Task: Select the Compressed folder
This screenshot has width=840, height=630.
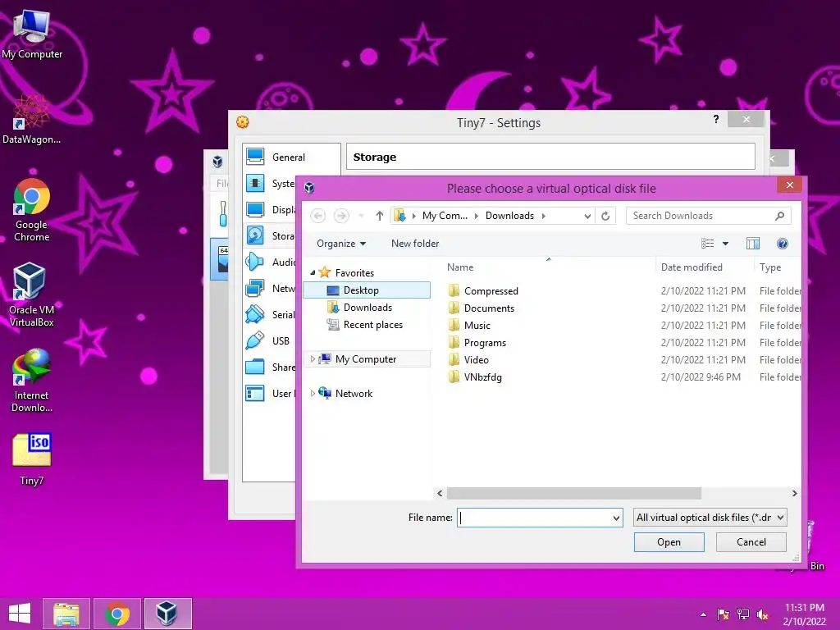Action: pyautogui.click(x=491, y=291)
